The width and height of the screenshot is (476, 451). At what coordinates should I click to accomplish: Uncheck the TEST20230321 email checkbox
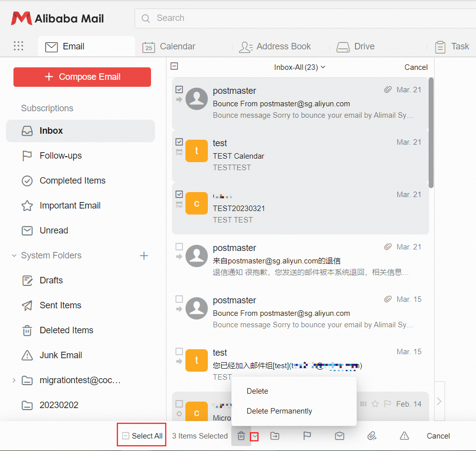coord(179,194)
